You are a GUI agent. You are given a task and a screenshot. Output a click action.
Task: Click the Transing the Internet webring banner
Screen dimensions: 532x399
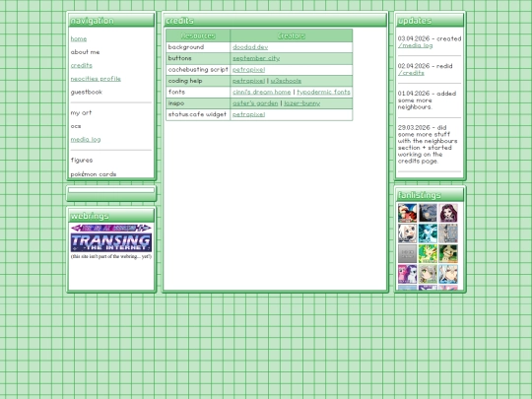click(111, 242)
